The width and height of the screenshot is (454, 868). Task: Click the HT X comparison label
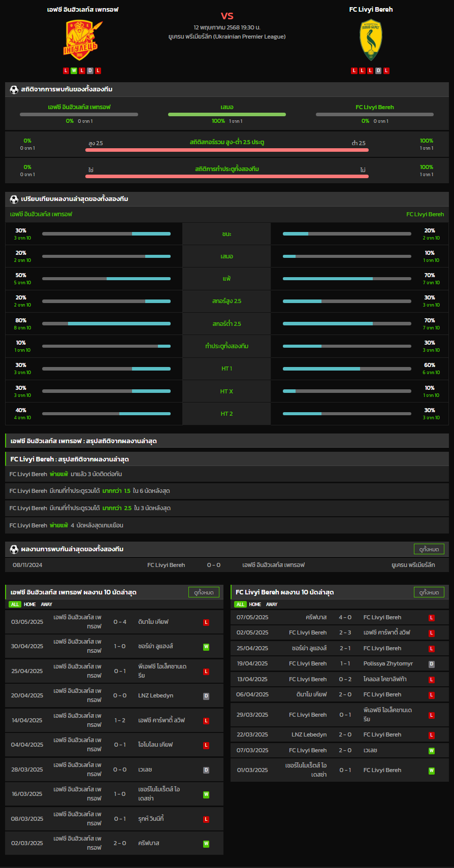227,391
